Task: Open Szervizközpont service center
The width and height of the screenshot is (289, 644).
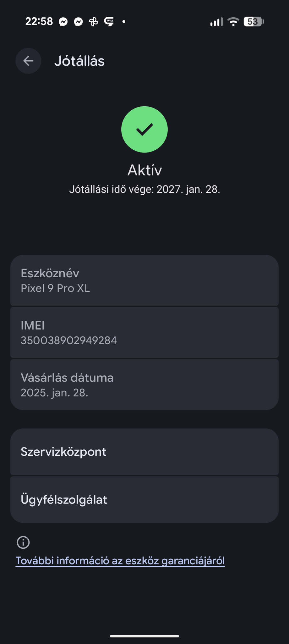Action: click(144, 452)
